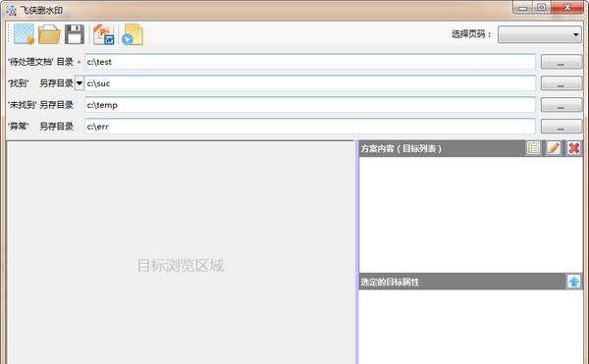Click the c:\err directory input field
This screenshot has height=364, width=589.
click(x=310, y=127)
